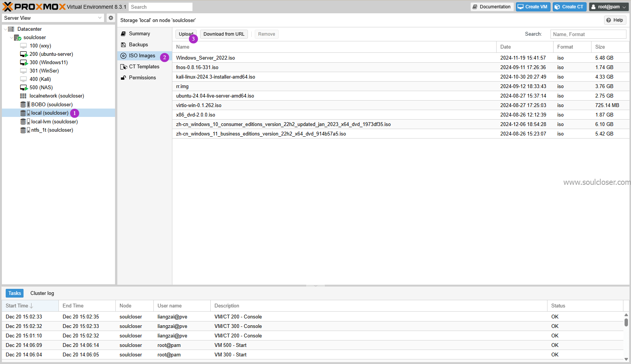Select the Tasks tab
631x364 pixels.
tap(14, 293)
